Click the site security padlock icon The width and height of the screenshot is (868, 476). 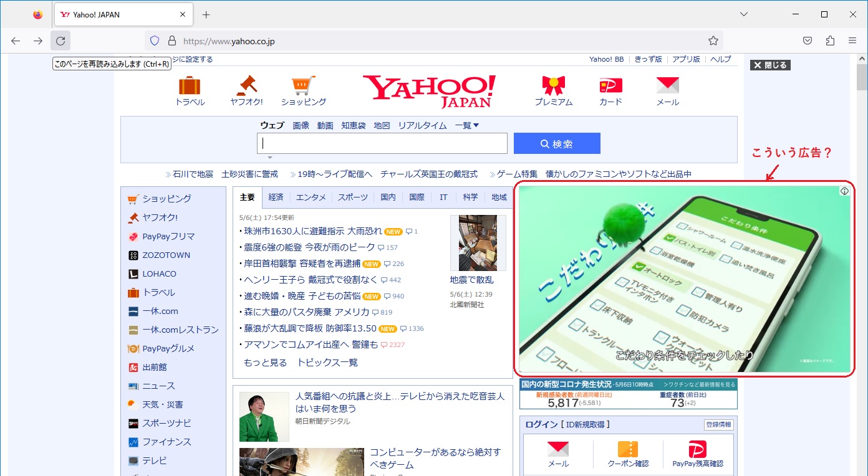[172, 40]
